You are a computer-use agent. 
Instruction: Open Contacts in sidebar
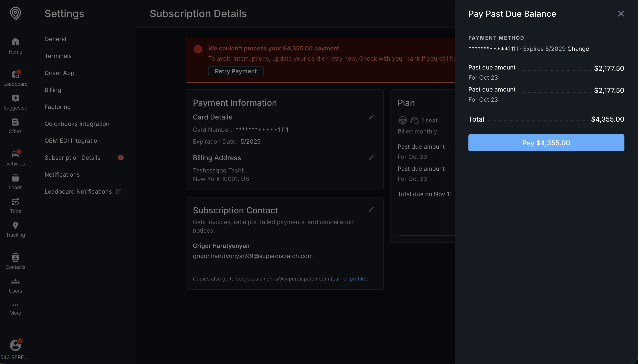coord(15,262)
